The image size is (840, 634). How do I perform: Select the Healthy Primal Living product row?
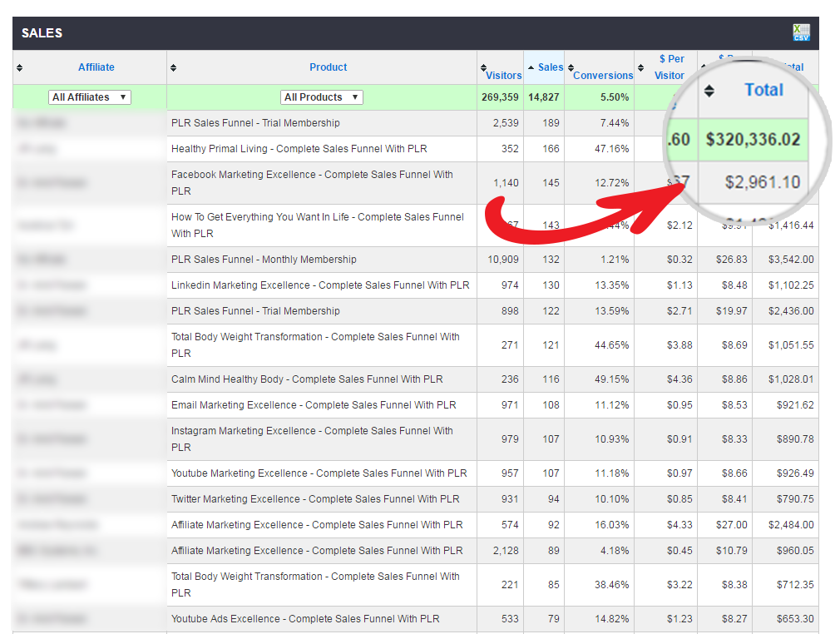tap(299, 149)
